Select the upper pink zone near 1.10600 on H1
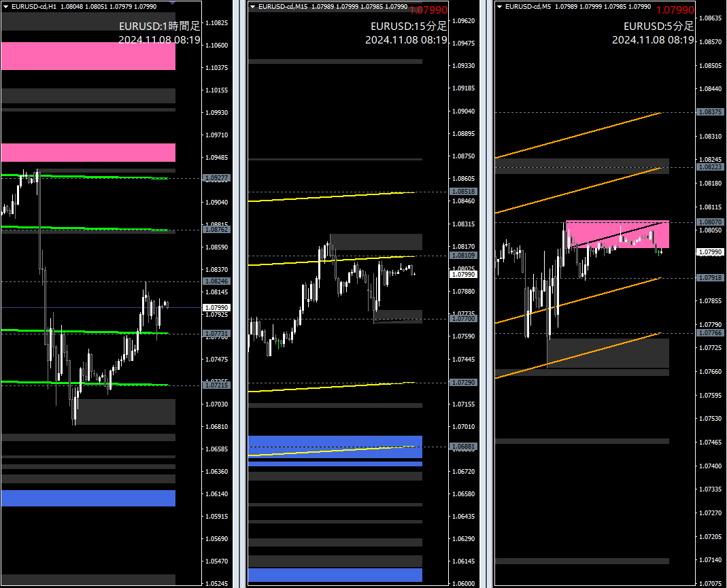This screenshot has height=588, width=727. tap(88, 56)
